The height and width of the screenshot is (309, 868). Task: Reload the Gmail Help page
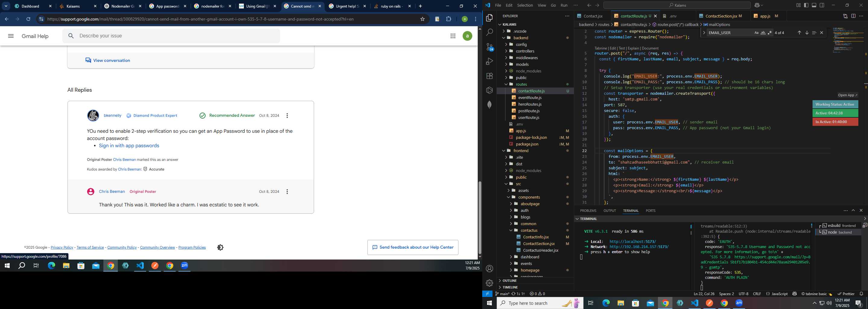28,19
